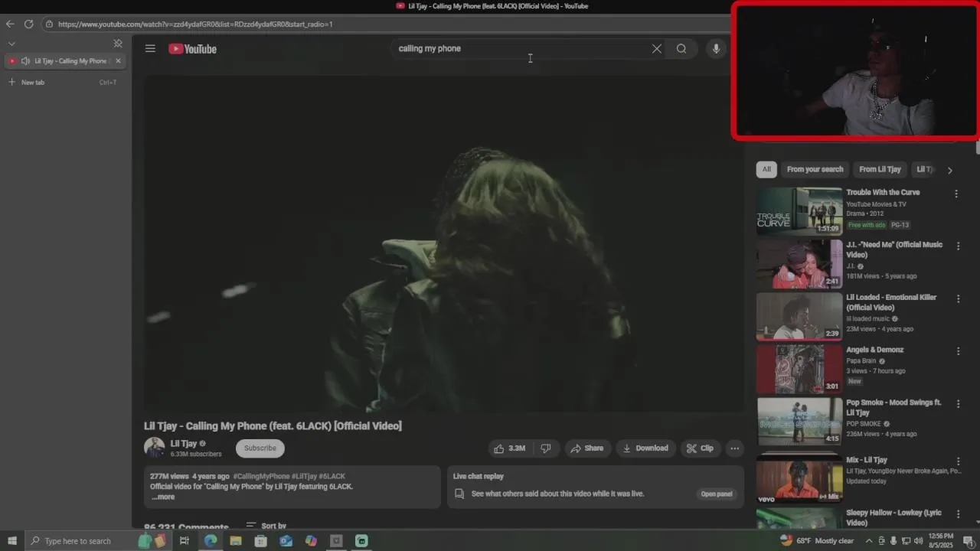This screenshot has width=980, height=551.
Task: Open options menu for J.I. Need Me
Action: tap(958, 246)
